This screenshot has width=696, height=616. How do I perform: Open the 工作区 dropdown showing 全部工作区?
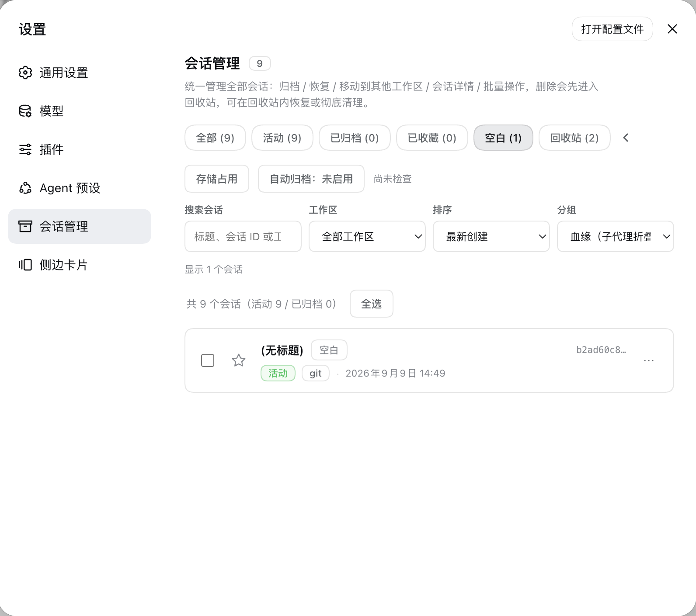[x=367, y=236]
